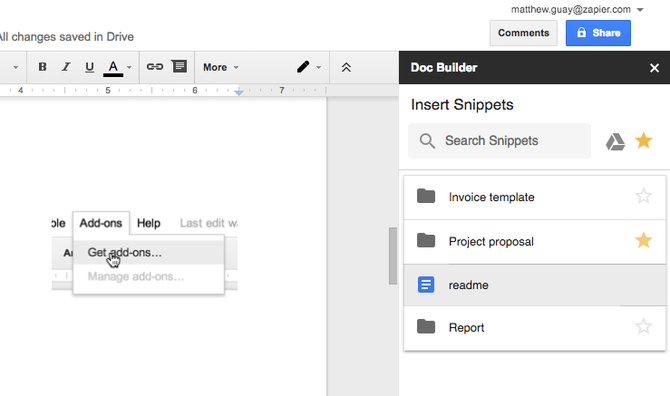Show starred snippets via the gold star
Image resolution: width=670 pixels, height=396 pixels.
click(644, 141)
